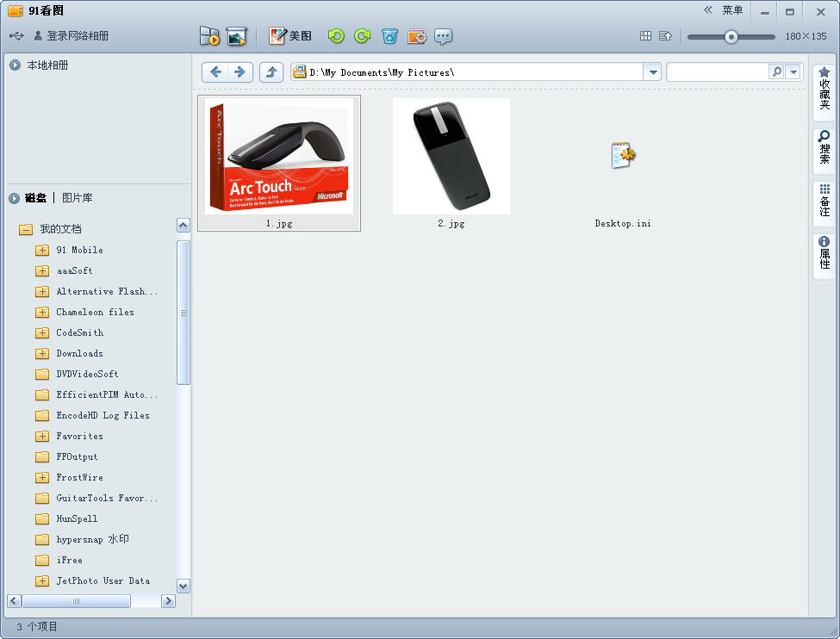
Task: Open the 收藏夹 favorites side panel
Action: pos(824,88)
